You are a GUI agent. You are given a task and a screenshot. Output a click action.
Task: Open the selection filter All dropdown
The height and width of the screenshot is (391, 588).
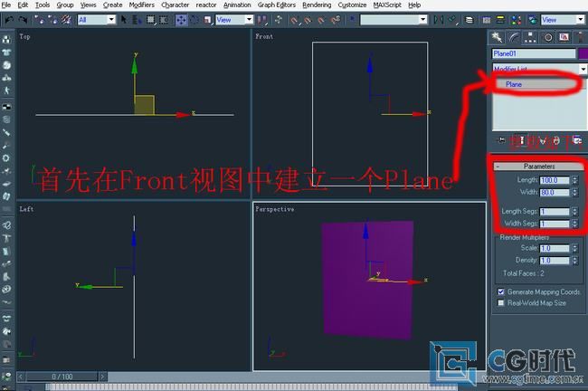[97, 20]
